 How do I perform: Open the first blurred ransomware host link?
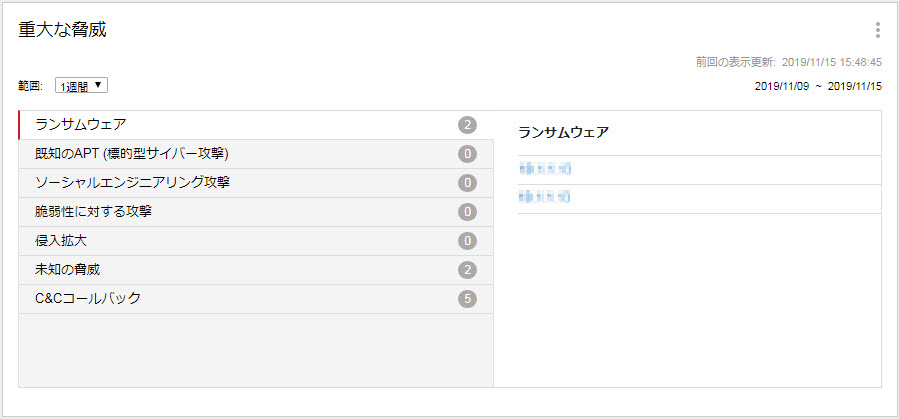(x=544, y=169)
